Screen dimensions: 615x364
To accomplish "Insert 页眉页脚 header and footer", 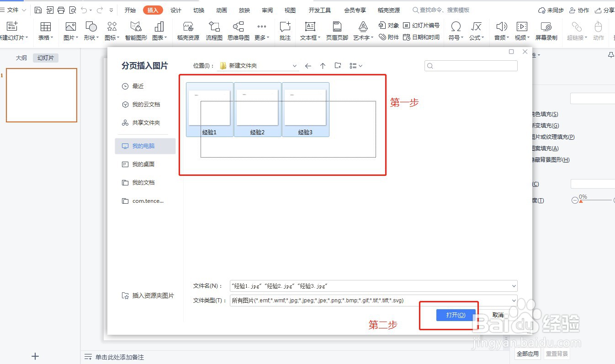I will pyautogui.click(x=336, y=31).
